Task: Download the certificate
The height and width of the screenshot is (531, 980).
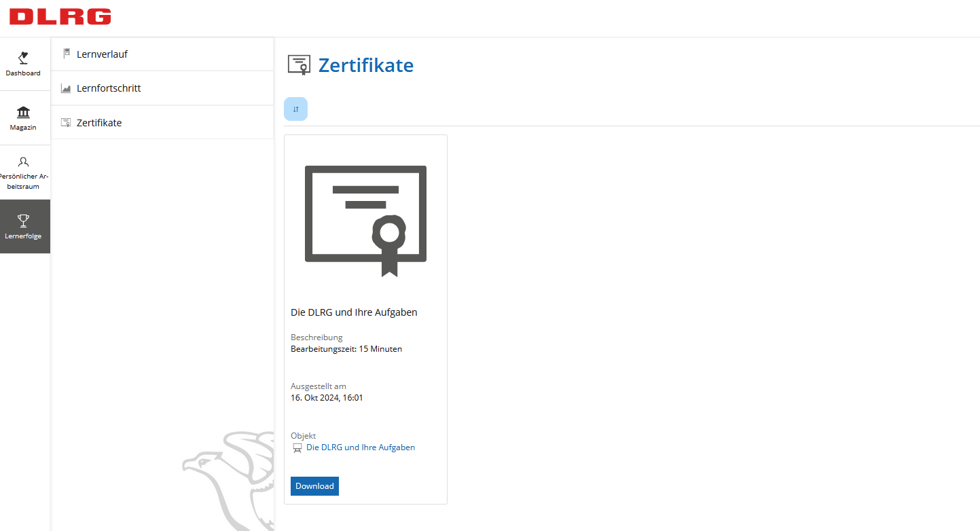Action: pyautogui.click(x=314, y=486)
